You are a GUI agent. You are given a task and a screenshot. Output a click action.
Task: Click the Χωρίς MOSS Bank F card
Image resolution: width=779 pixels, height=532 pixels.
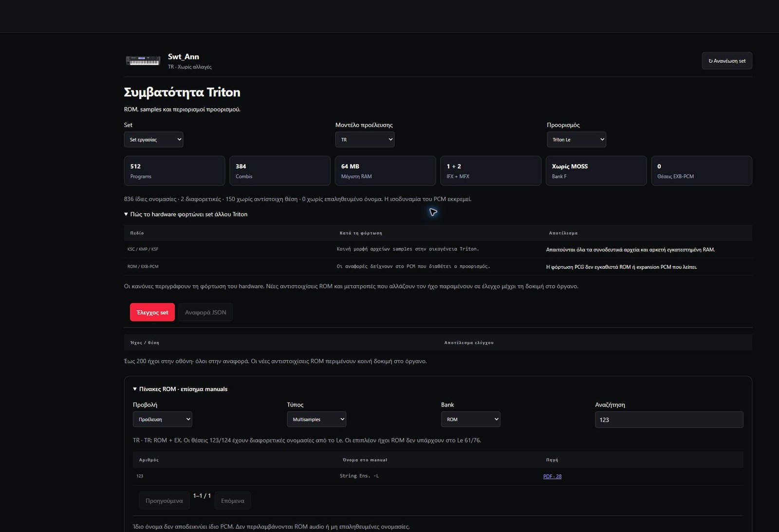[596, 171]
